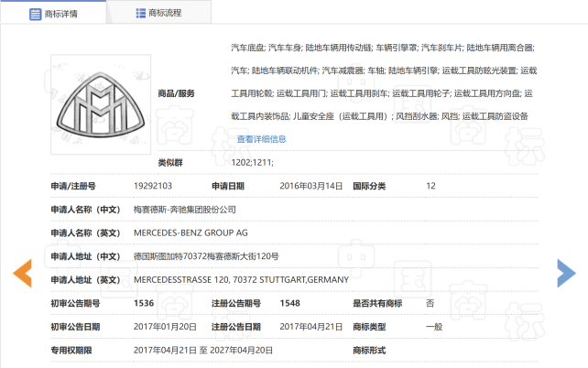Open the 商标流程 tab
The height and width of the screenshot is (368, 588).
[158, 13]
